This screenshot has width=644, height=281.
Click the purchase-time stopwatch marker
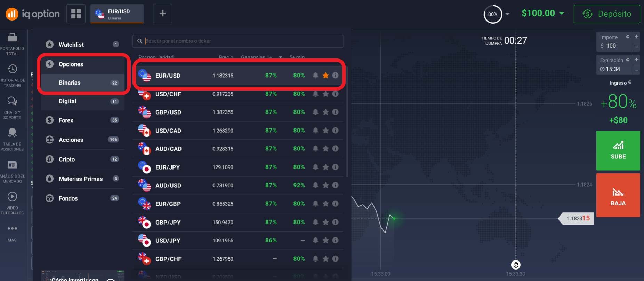pyautogui.click(x=516, y=265)
